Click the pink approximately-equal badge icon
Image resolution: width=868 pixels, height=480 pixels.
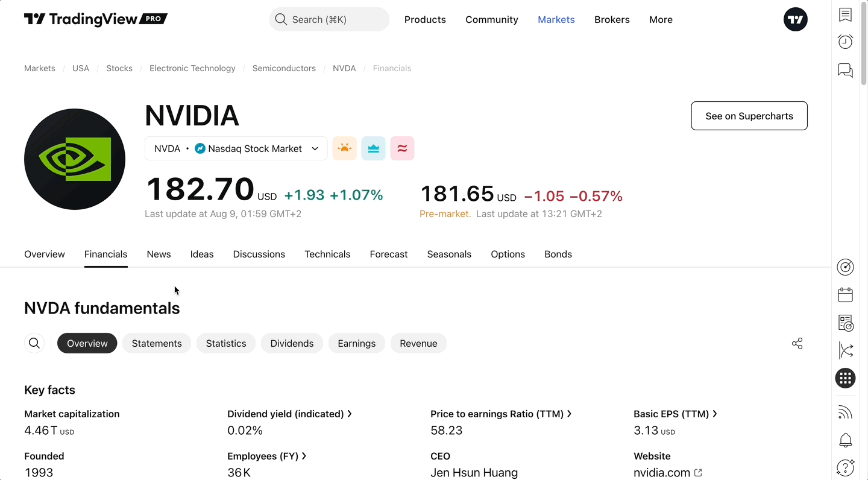click(402, 148)
